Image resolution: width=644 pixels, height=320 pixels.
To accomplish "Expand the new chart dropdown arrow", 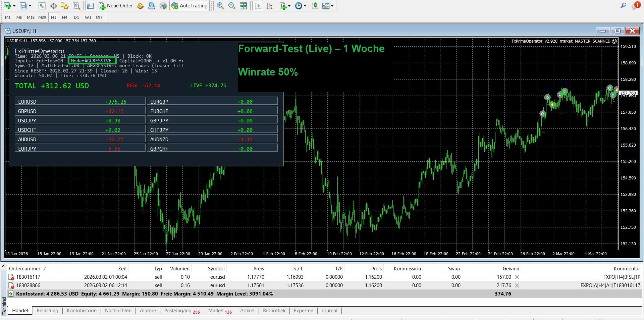I will [14, 6].
